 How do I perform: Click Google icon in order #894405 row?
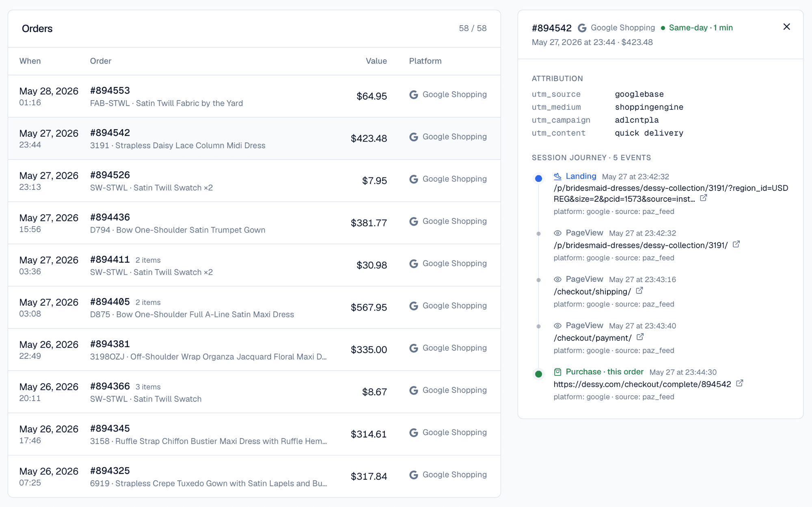coord(414,306)
